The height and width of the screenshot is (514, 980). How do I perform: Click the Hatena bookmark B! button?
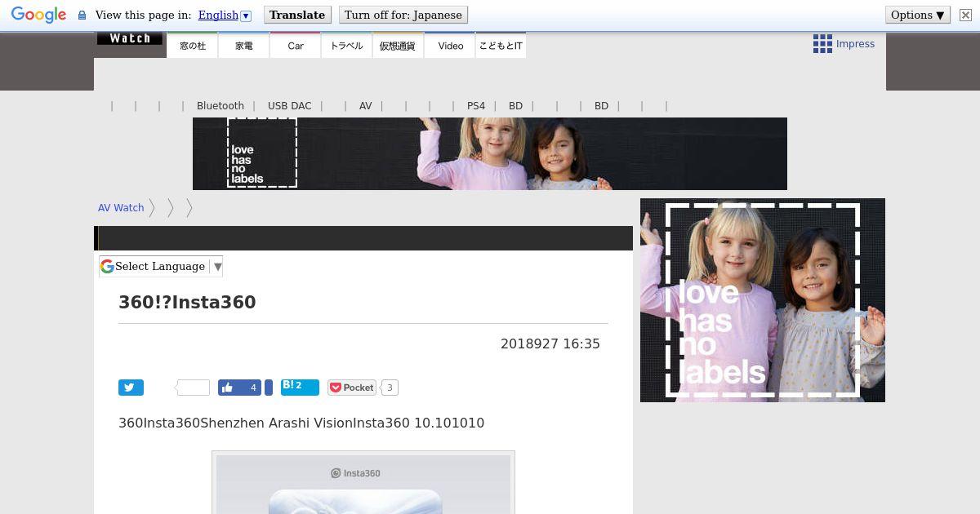tap(300, 387)
